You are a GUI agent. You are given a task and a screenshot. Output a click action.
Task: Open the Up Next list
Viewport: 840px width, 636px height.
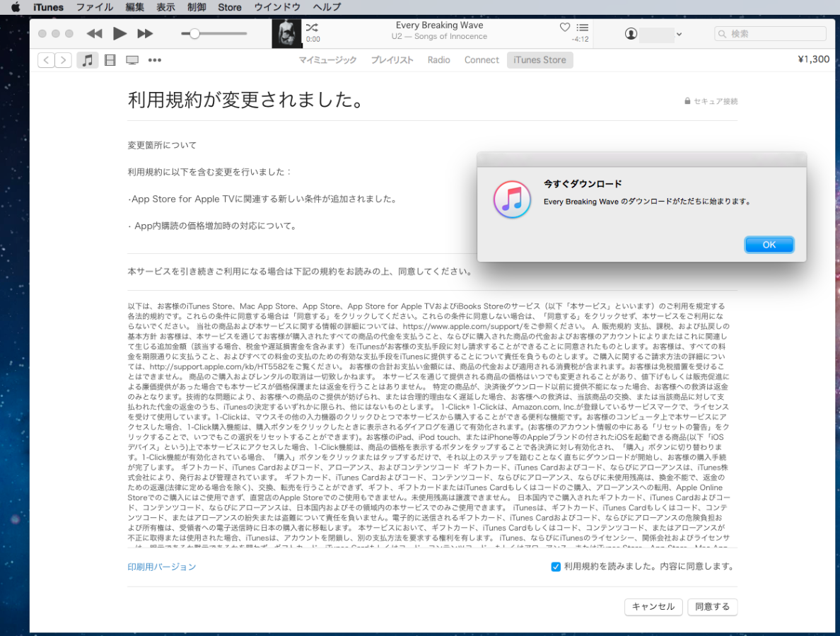coord(583,28)
